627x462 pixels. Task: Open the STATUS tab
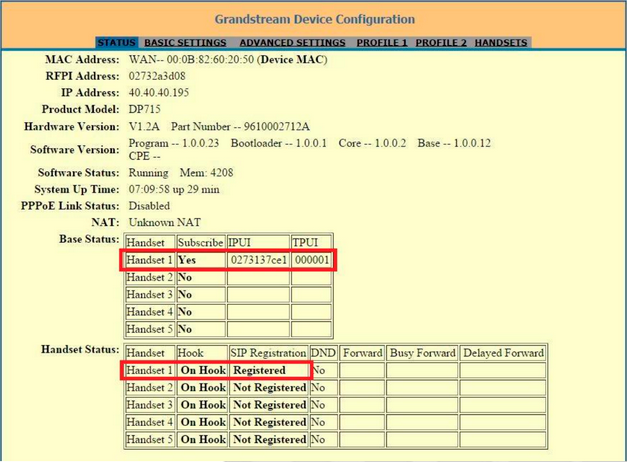click(117, 42)
